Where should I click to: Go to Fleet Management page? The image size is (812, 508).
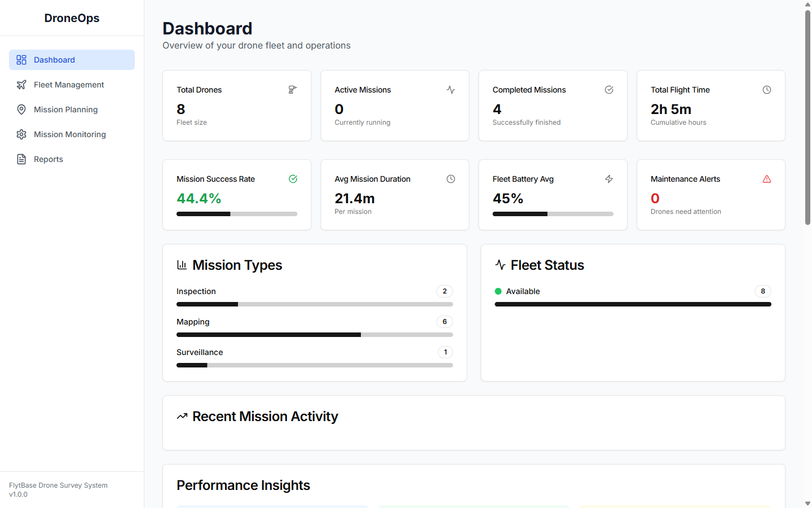(72, 85)
